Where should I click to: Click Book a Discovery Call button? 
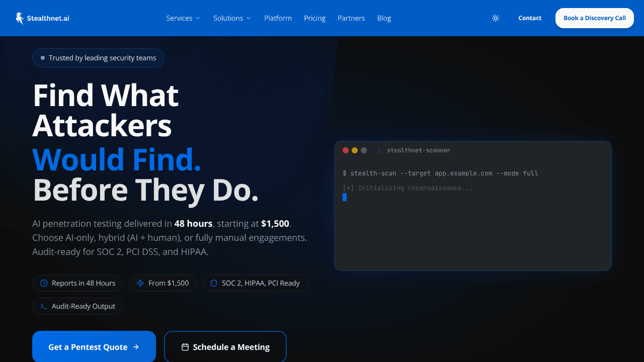coord(595,18)
